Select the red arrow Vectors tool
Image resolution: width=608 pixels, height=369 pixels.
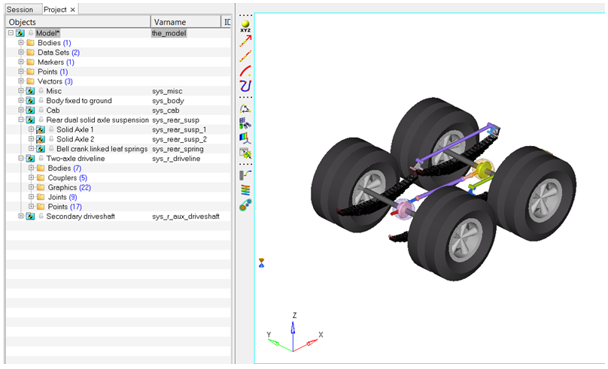pos(245,41)
